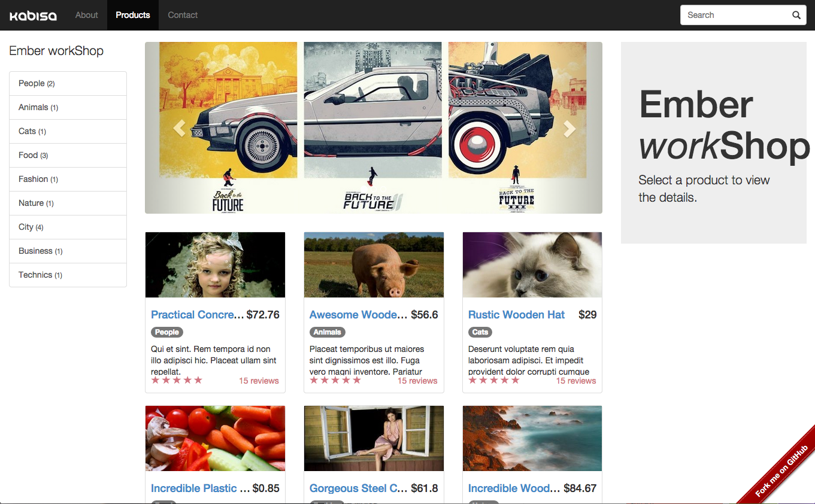
Task: View 15 reviews for Awesome Wooden product
Action: pyautogui.click(x=417, y=381)
